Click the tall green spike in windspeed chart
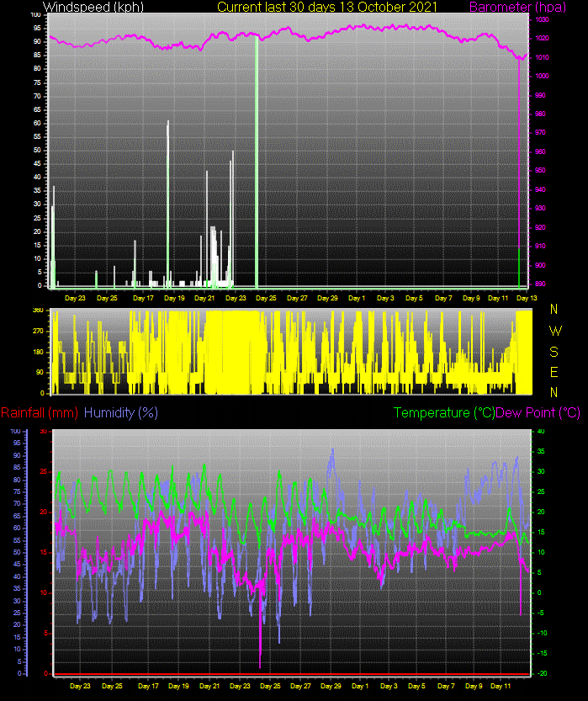 [x=256, y=160]
